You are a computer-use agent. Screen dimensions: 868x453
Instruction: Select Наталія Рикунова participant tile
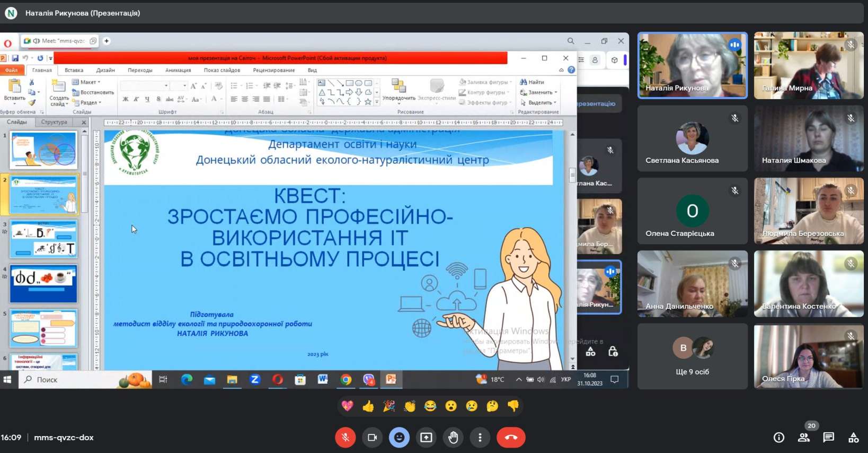(693, 66)
